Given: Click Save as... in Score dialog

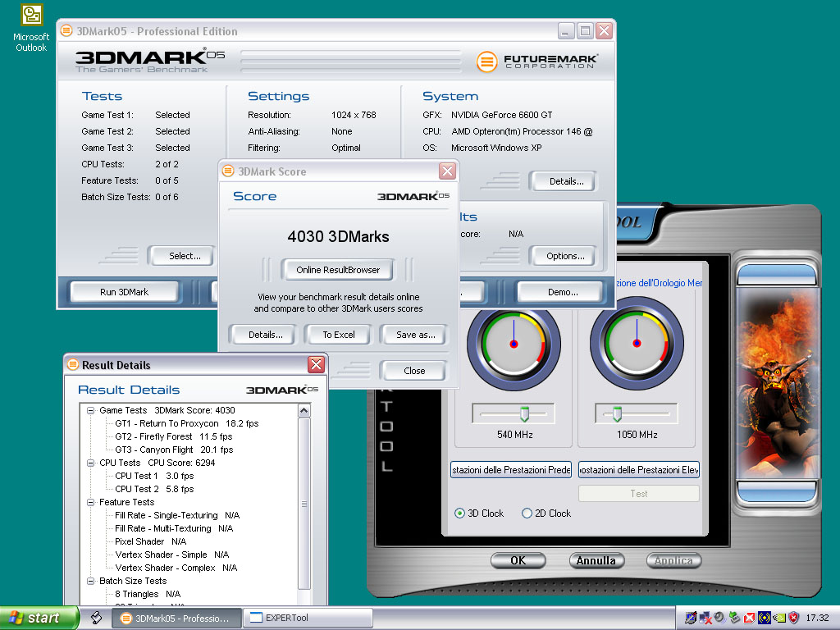Looking at the screenshot, I should [415, 335].
